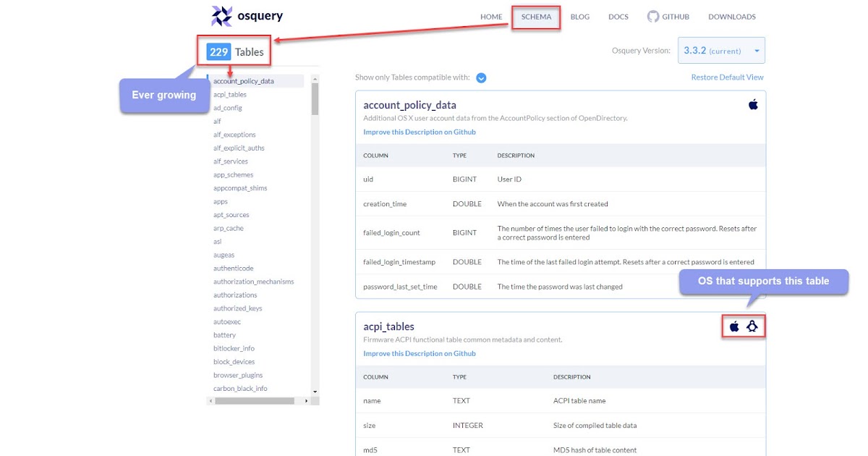Select arp_cache in the table list
Viewport: 868px width, 456px height.
(x=229, y=229)
